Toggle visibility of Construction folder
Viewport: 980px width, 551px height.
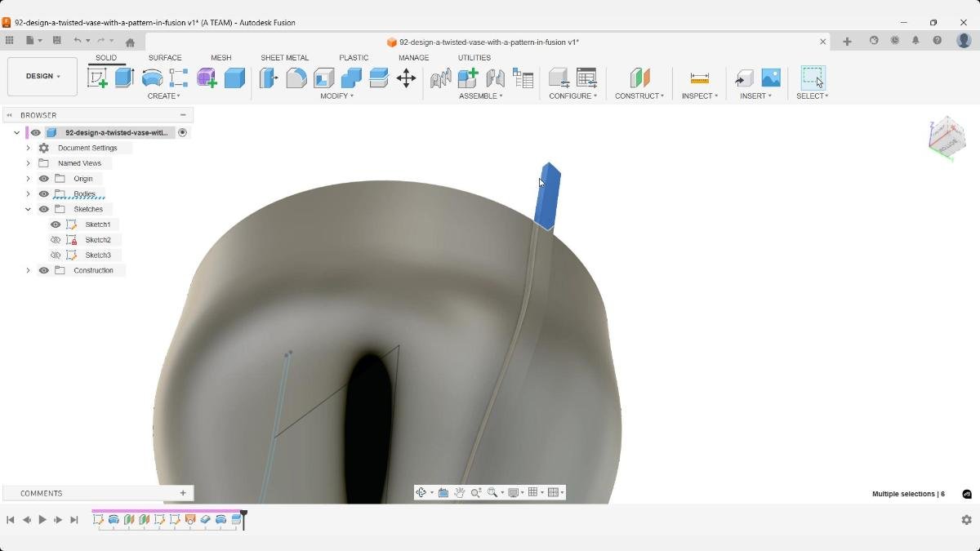[x=44, y=270]
